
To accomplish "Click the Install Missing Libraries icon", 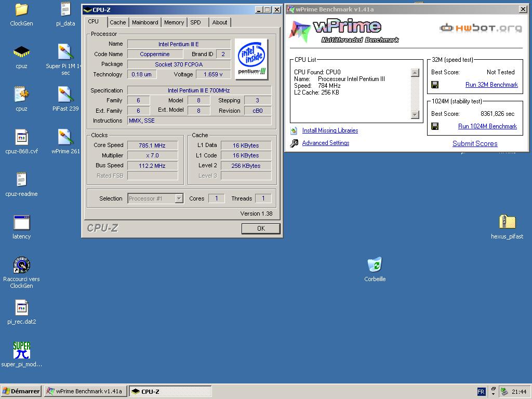I will (294, 130).
